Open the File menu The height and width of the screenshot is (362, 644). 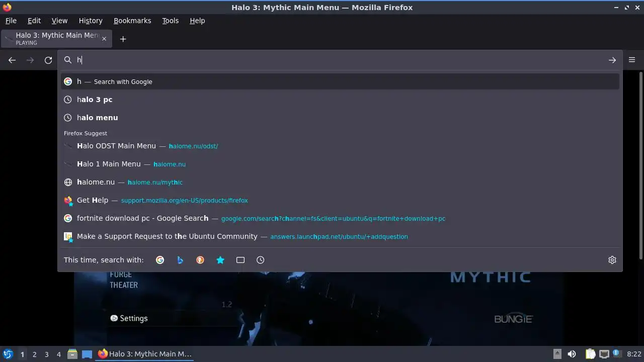tap(11, 21)
